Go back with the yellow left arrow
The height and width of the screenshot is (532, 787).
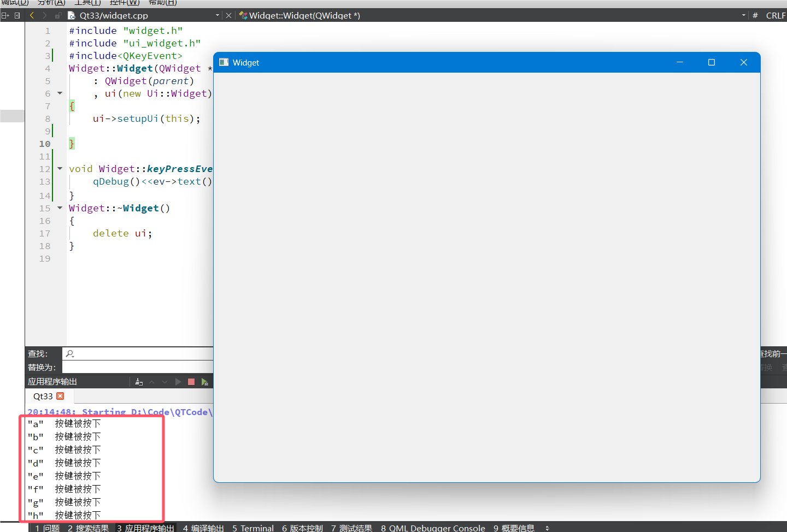(x=32, y=15)
